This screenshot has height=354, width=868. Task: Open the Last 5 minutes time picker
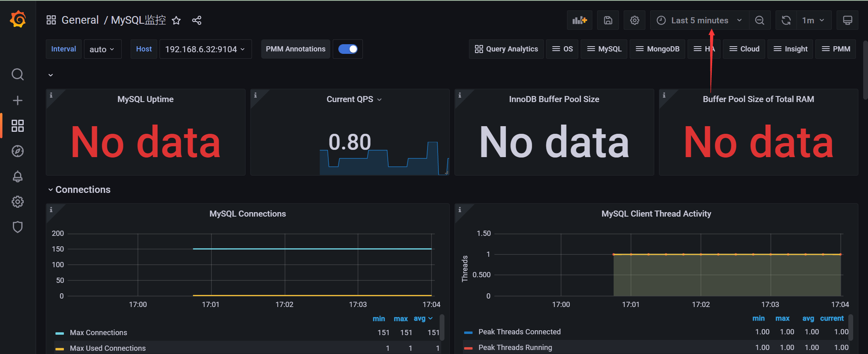click(x=700, y=20)
